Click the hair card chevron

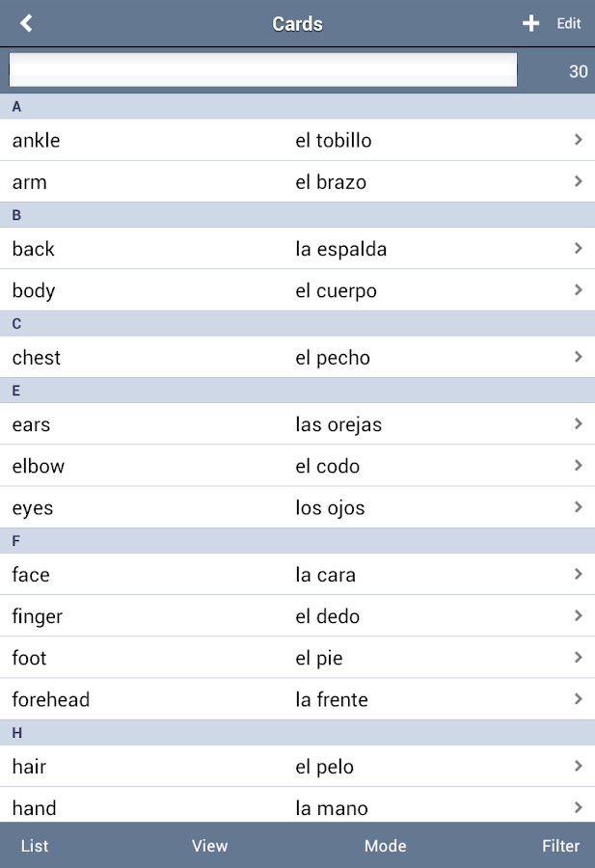click(x=578, y=767)
